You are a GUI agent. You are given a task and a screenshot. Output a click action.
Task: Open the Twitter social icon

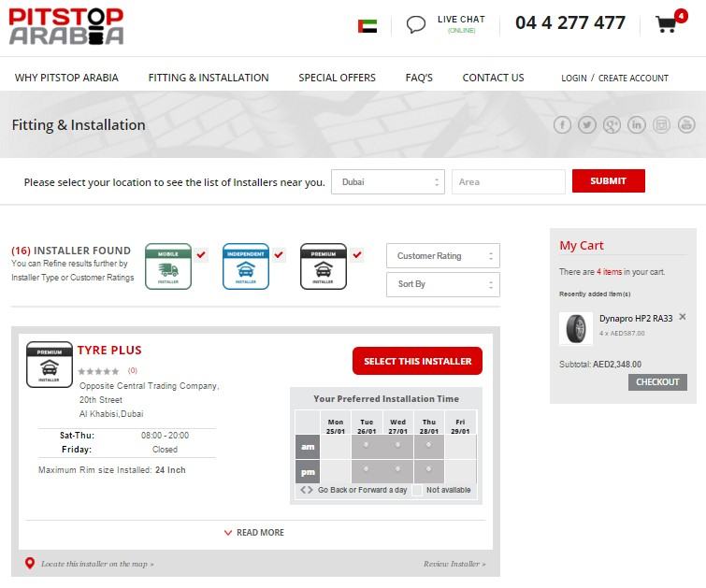pos(587,125)
